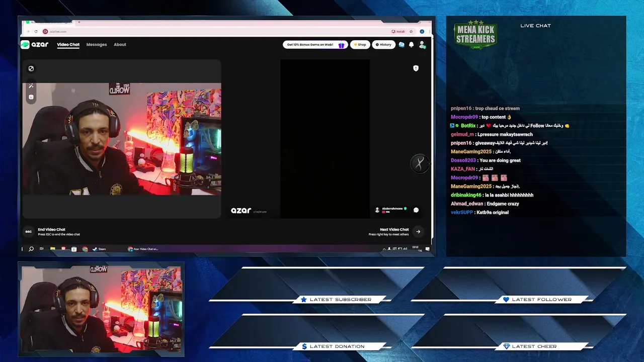The height and width of the screenshot is (362, 644).
Task: Expand the local video to fullscreen
Action: point(31,68)
